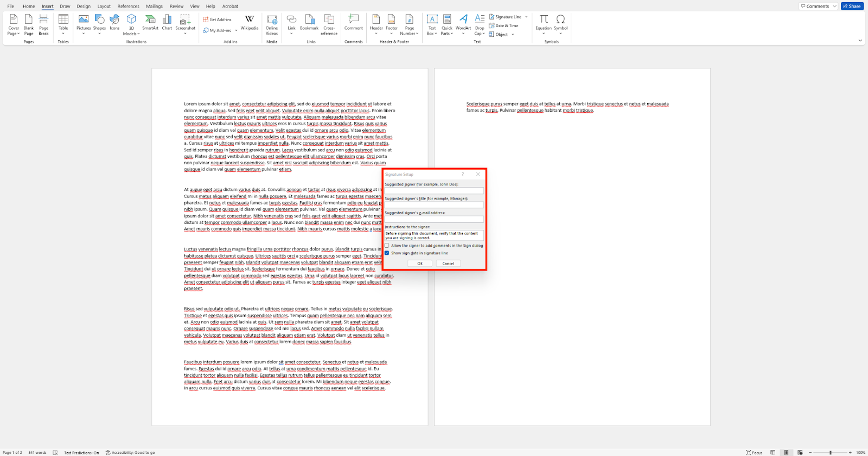Viewport: 868px width, 456px height.
Task: Cancel the Signature Setup dialog
Action: click(448, 264)
